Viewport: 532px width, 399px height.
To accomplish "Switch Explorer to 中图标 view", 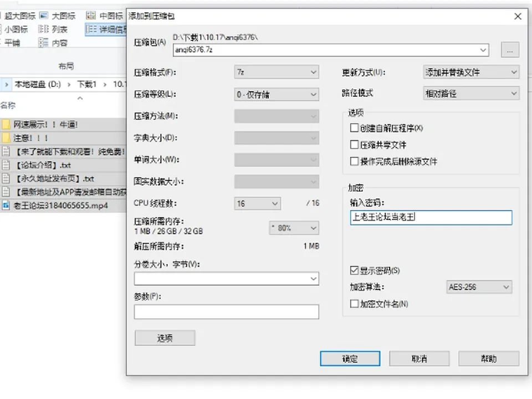I will (105, 16).
